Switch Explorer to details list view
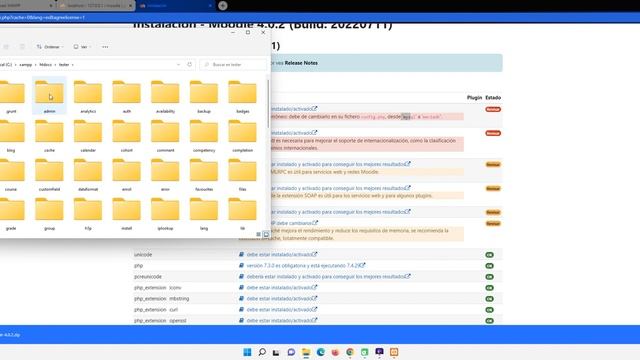Image resolution: width=640 pixels, height=360 pixels. pyautogui.click(x=258, y=234)
